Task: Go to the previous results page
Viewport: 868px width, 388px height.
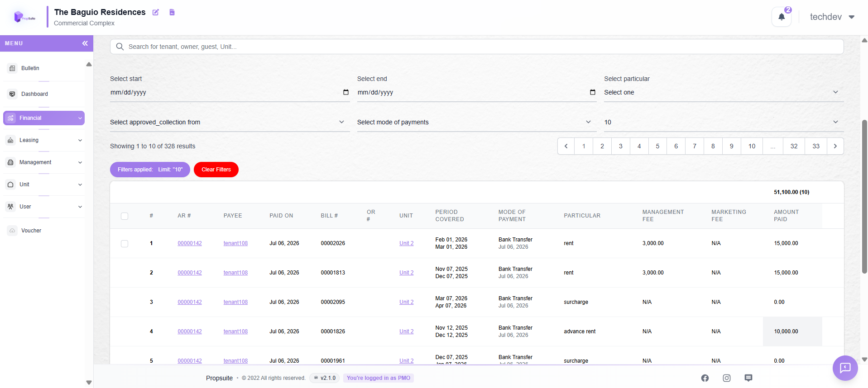Action: [566, 146]
